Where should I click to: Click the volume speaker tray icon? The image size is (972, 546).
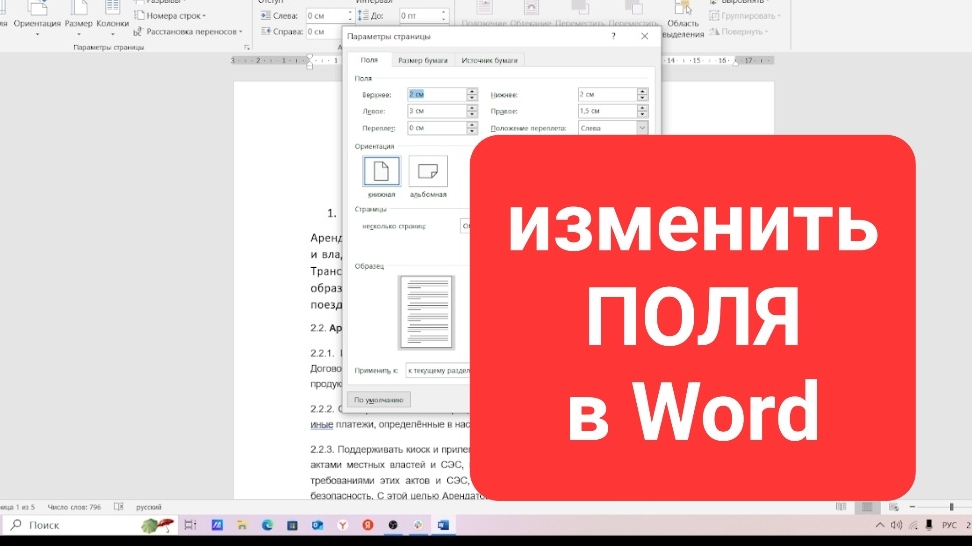click(896, 525)
